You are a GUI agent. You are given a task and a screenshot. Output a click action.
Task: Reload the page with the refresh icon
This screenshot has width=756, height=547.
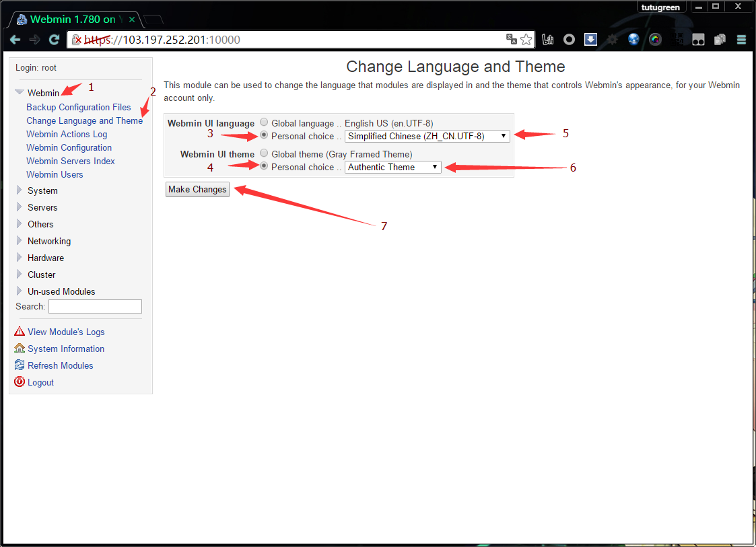tap(54, 40)
